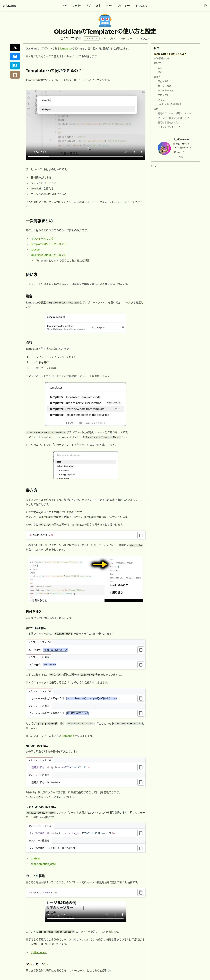Viewport: 210px width, 980px height.
Task: Open GitHub link in primary sources list
Action: (35, 250)
